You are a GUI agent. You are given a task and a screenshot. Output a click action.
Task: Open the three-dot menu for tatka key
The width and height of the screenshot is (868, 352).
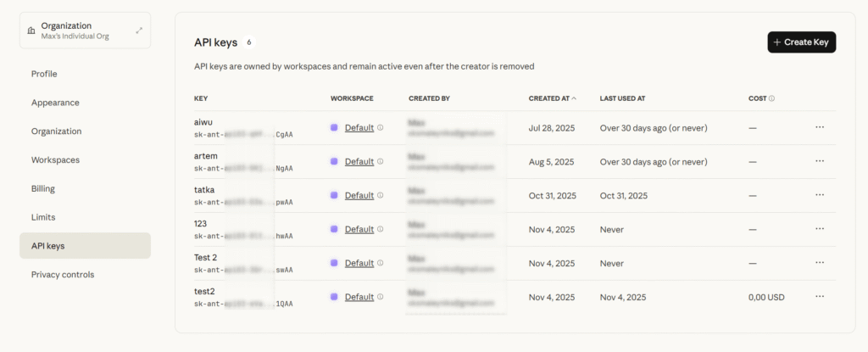(x=819, y=195)
